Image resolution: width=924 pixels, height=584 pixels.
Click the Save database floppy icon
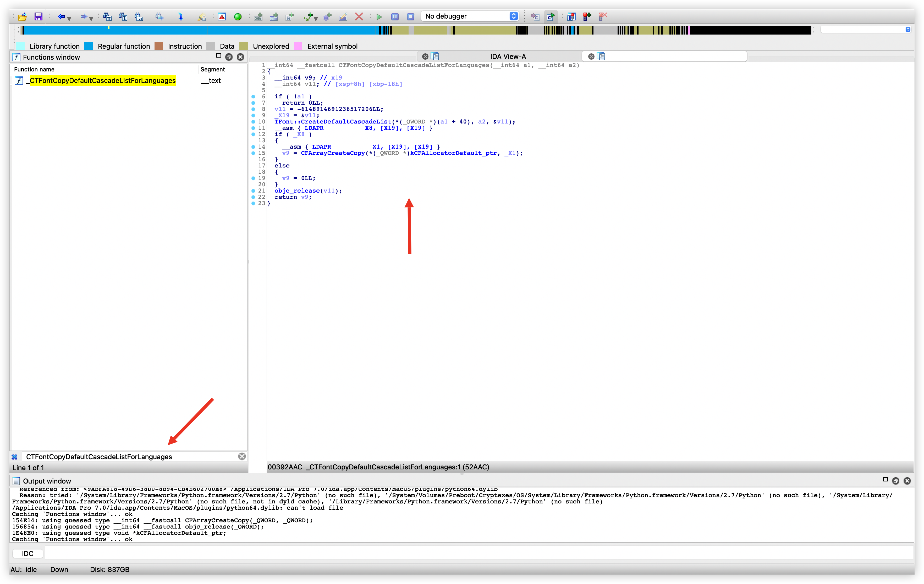click(x=38, y=16)
